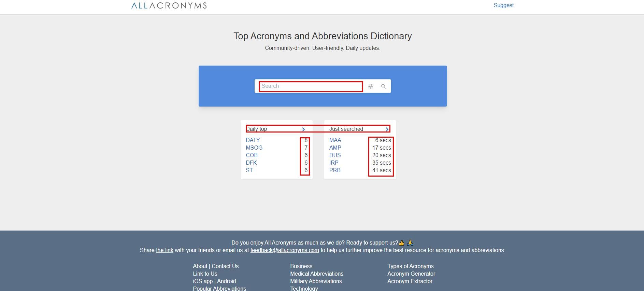Visit the Military Abbreviations category
The height and width of the screenshot is (291, 644).
point(316,281)
